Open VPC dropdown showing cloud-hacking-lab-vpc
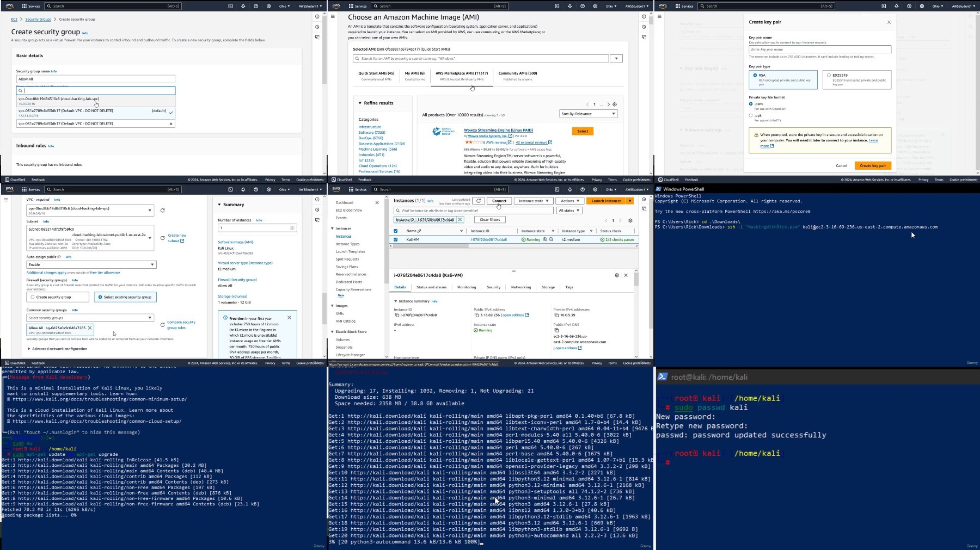The height and width of the screenshot is (550, 980). pyautogui.click(x=90, y=211)
